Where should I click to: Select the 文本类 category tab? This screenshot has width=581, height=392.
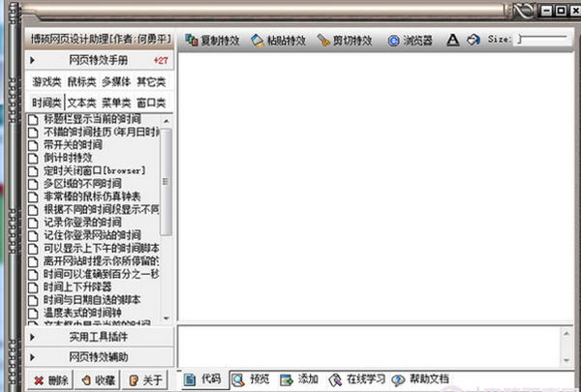point(81,103)
